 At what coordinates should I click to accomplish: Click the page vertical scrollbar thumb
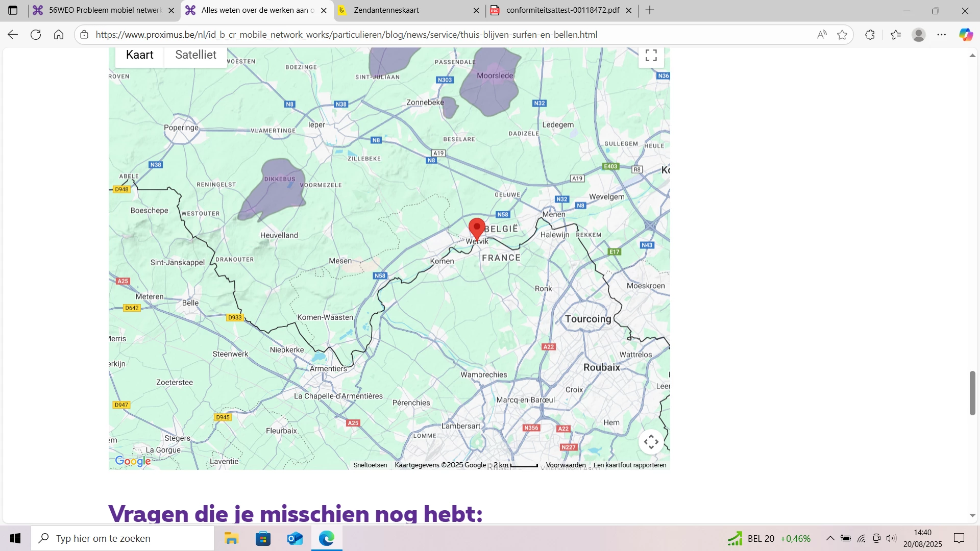(972, 393)
